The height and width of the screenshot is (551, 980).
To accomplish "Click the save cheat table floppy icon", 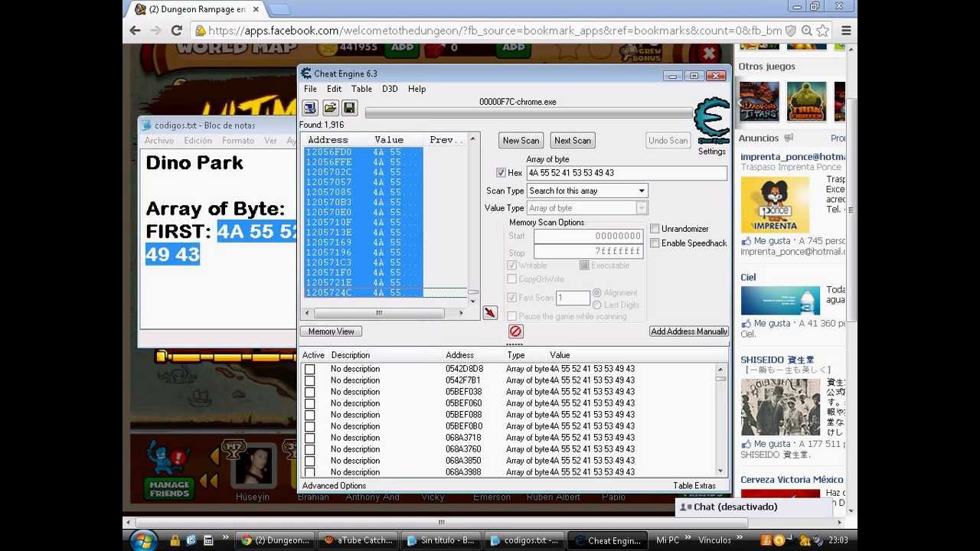I will pyautogui.click(x=349, y=108).
